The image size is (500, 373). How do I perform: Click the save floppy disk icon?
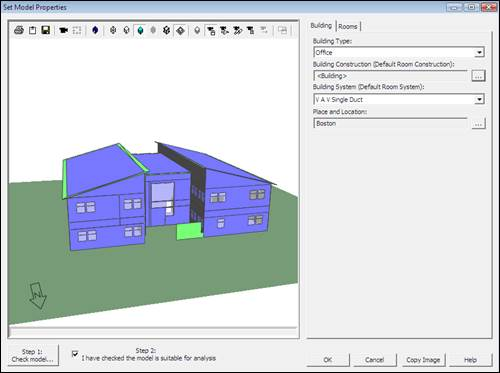click(46, 30)
